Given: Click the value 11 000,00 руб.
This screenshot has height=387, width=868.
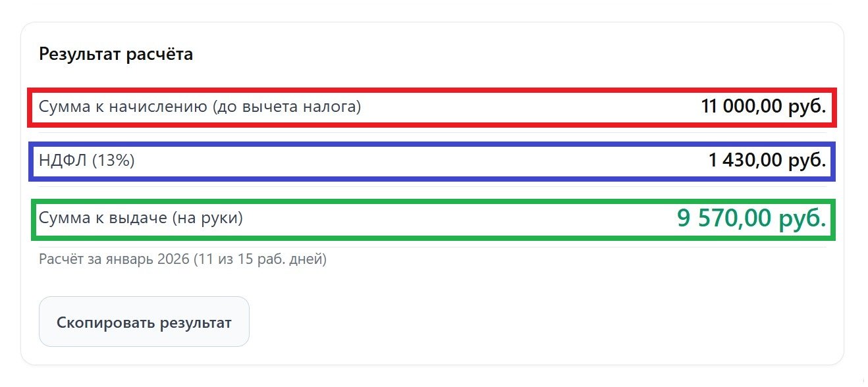Looking at the screenshot, I should (x=762, y=105).
